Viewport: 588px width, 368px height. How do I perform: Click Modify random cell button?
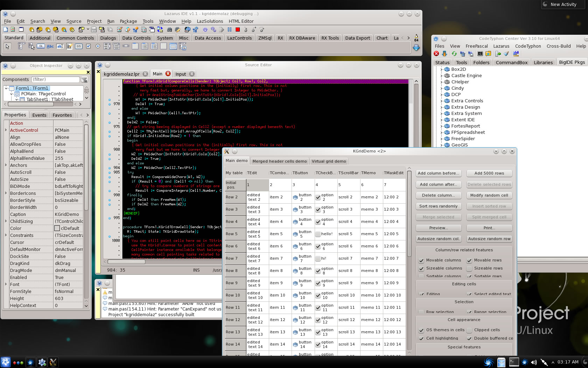tap(489, 195)
